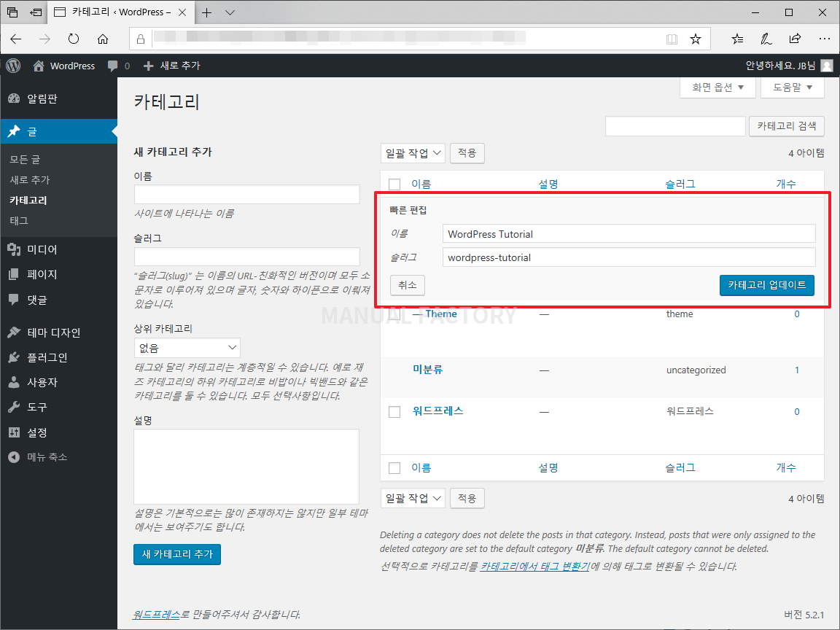Refresh the page with reload icon

point(74,39)
